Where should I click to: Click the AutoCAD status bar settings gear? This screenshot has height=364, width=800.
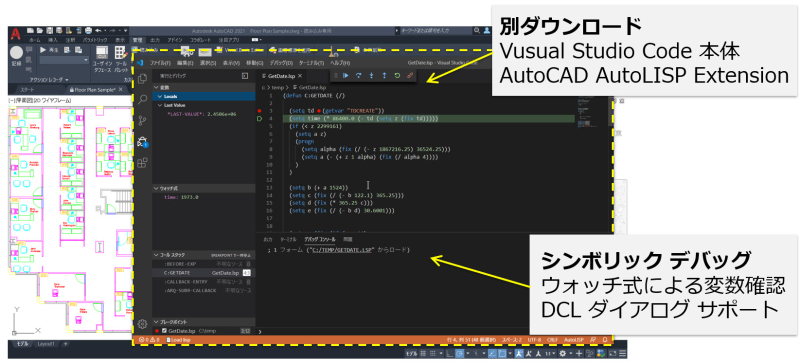(x=562, y=353)
